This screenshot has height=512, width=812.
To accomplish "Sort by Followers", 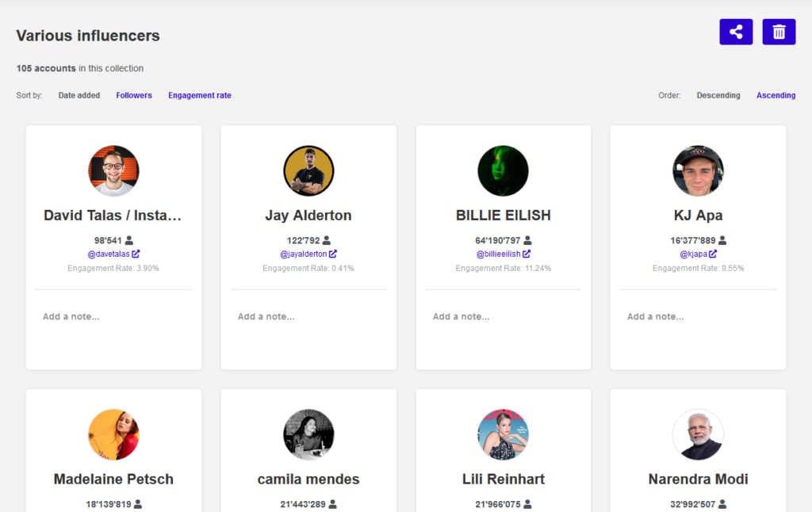I will tap(134, 95).
